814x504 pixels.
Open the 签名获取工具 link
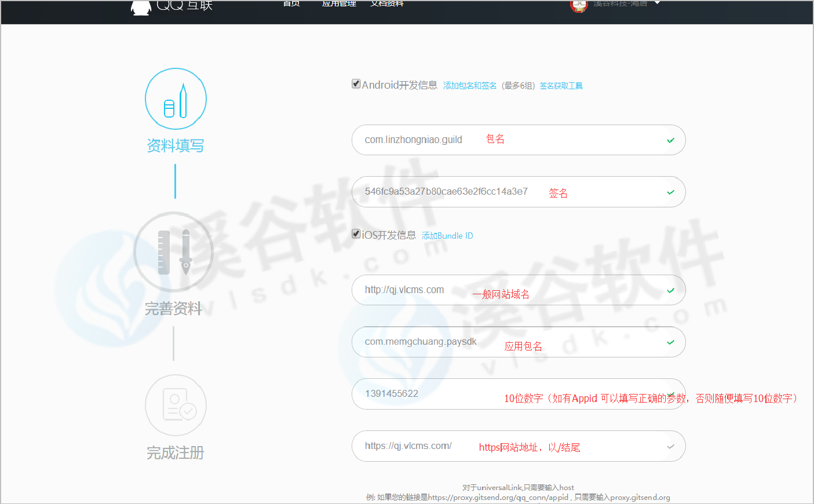pyautogui.click(x=561, y=86)
